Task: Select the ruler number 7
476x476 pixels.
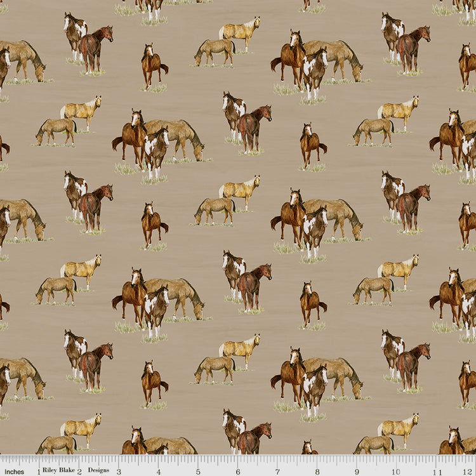Action: coord(277,472)
